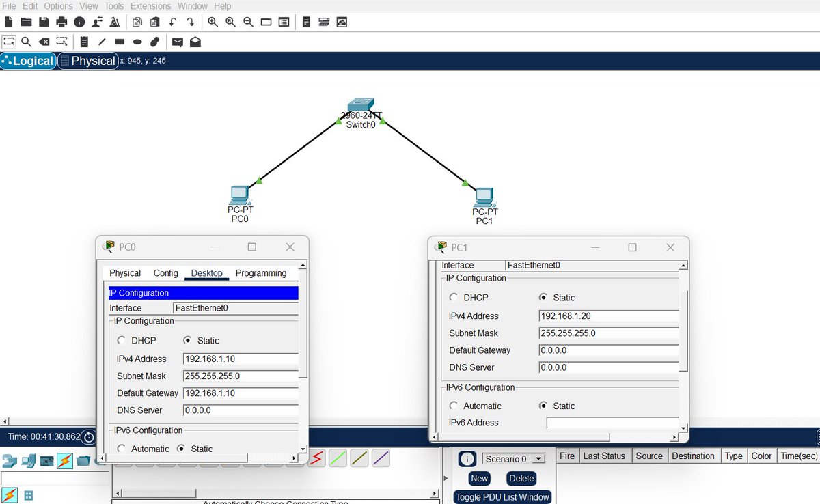Edit PC0 IPv4 Address field
The height and width of the screenshot is (504, 820).
coord(241,359)
